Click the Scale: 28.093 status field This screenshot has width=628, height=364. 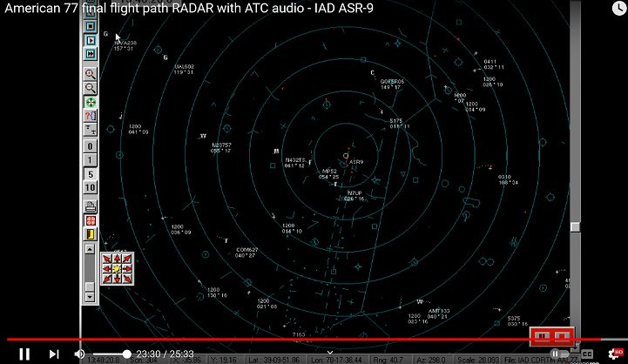click(477, 360)
